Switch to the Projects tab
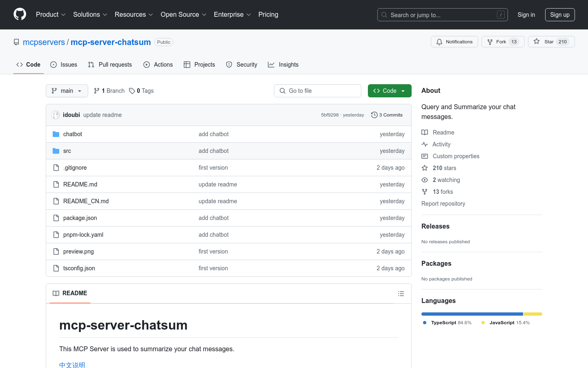 point(199,65)
